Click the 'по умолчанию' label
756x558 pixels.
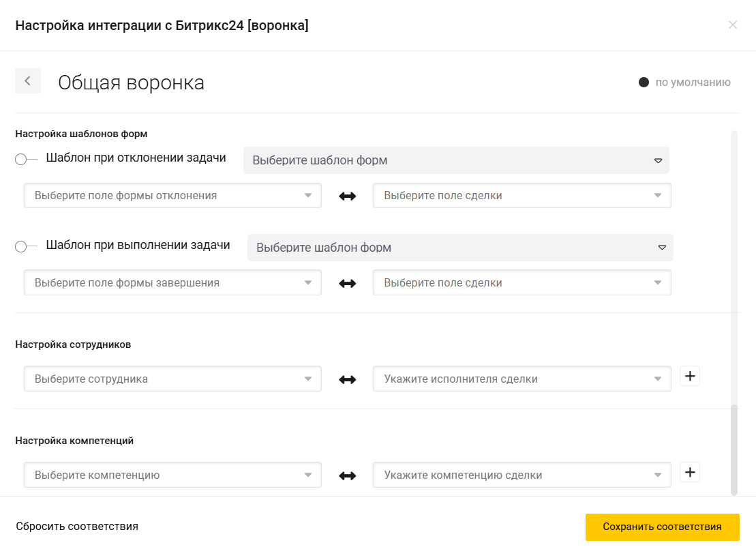point(693,83)
